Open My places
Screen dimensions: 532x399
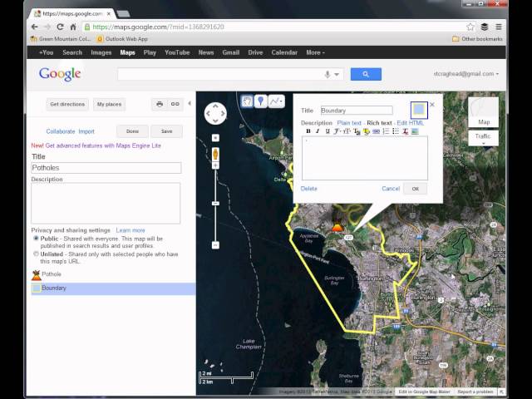point(109,104)
